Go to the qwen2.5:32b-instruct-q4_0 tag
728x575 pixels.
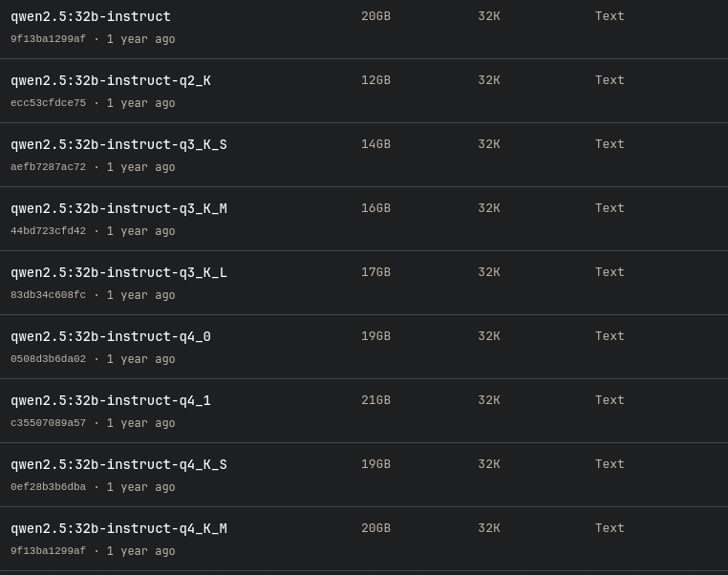click(111, 337)
